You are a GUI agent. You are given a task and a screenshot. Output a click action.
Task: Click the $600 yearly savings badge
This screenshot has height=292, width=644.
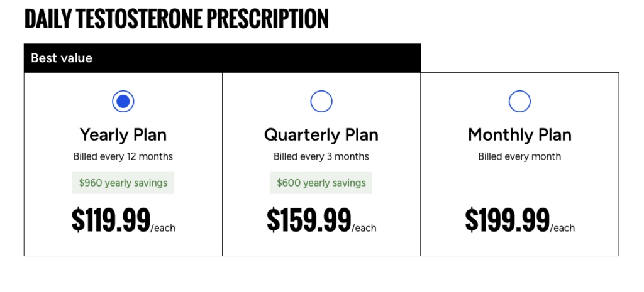pos(321,183)
